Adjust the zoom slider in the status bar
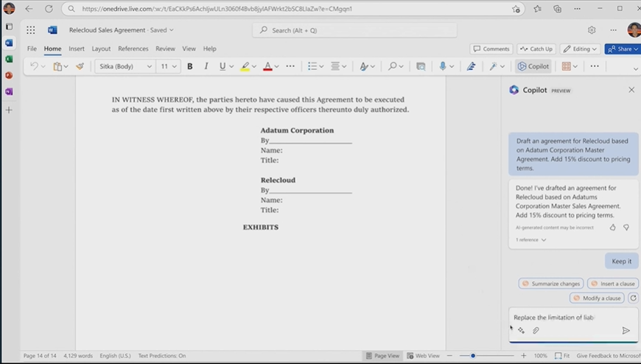This screenshot has height=364, width=641. (473, 356)
